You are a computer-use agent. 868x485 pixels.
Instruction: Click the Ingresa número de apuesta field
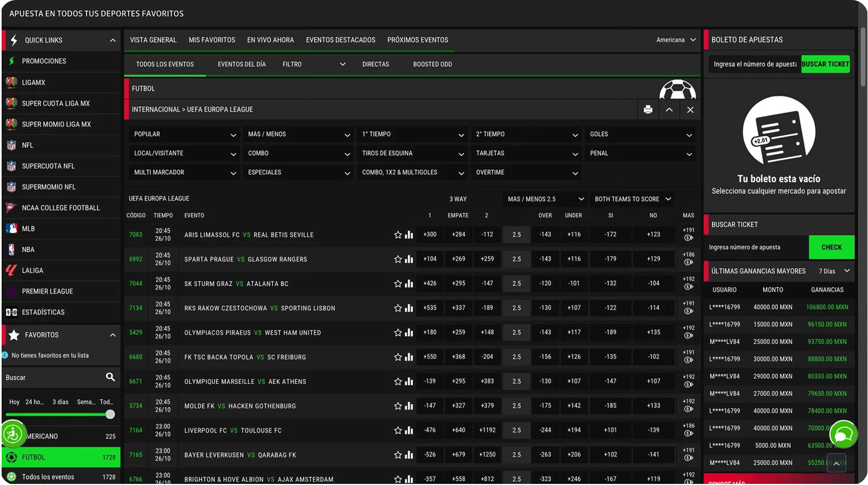pyautogui.click(x=756, y=247)
